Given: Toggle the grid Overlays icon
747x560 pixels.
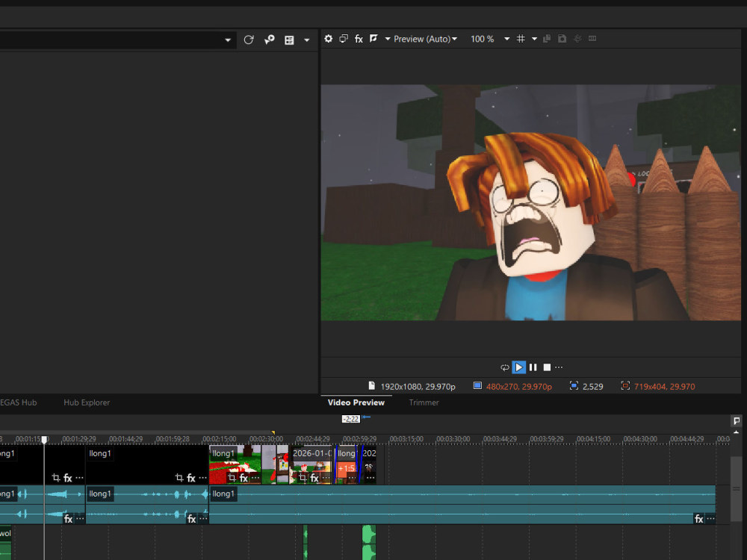Looking at the screenshot, I should point(521,39).
